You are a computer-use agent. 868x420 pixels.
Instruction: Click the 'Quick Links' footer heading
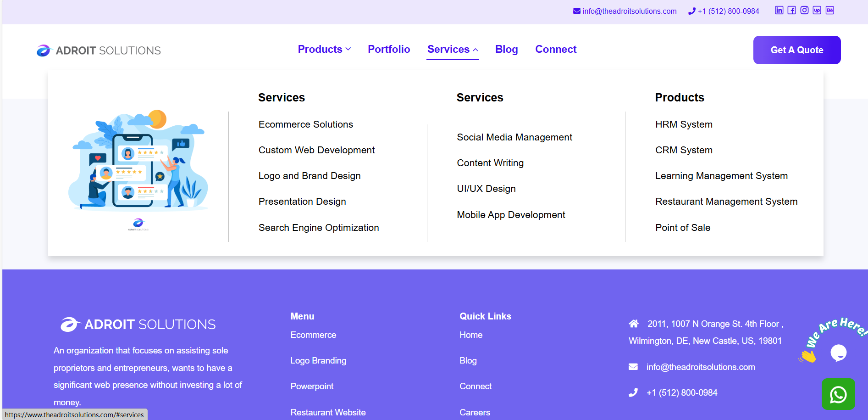click(x=485, y=316)
